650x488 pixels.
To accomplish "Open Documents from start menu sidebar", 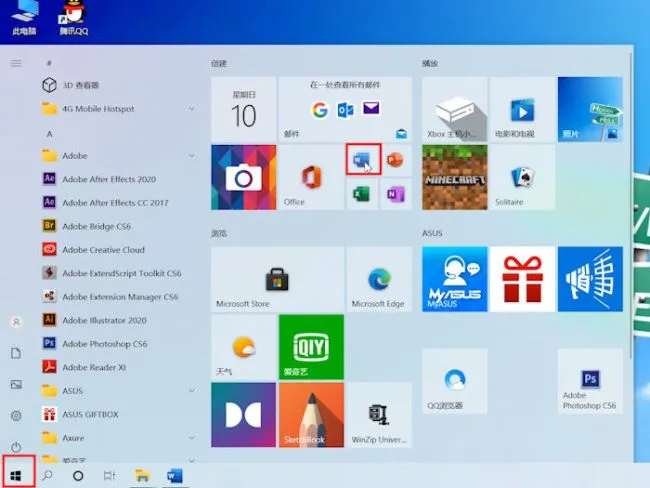I will tap(16, 353).
